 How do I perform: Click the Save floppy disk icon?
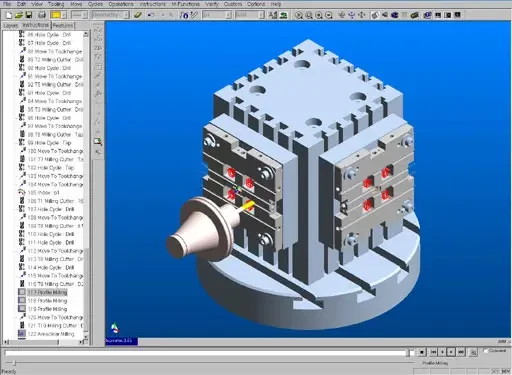pos(29,15)
